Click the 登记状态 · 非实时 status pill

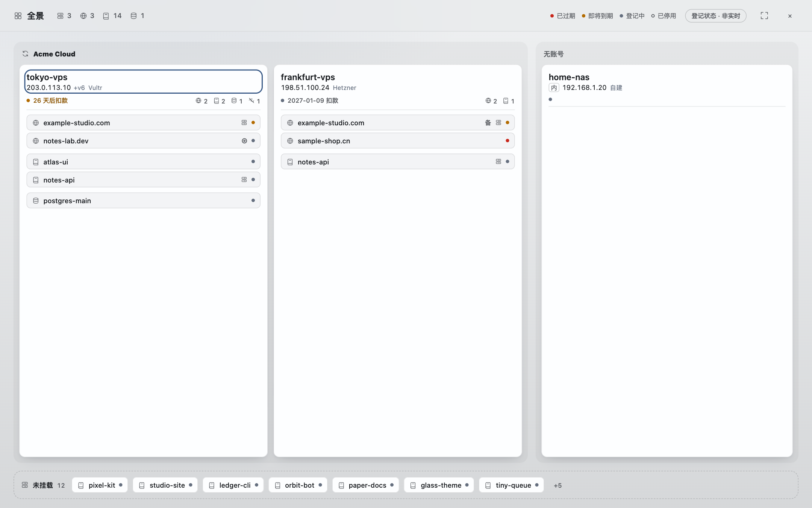(x=716, y=16)
